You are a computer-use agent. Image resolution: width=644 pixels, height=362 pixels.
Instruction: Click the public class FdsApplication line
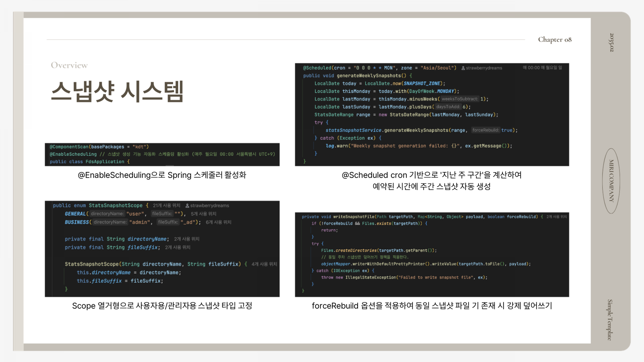pos(90,162)
